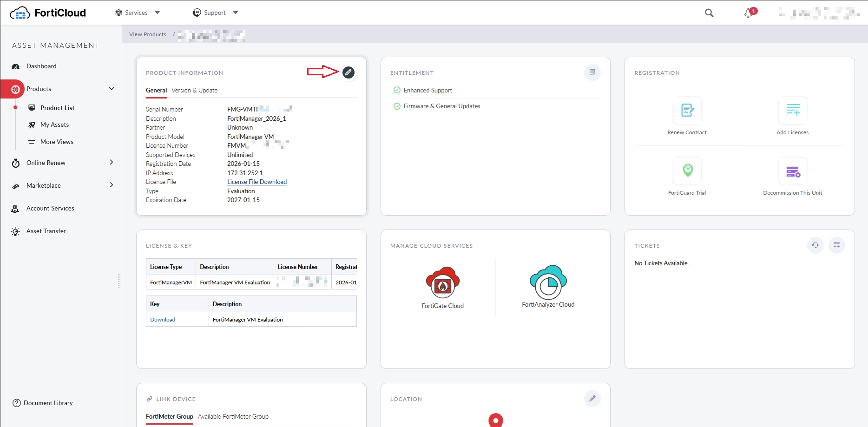Click the location map pin
The image size is (868, 427).
point(496,420)
